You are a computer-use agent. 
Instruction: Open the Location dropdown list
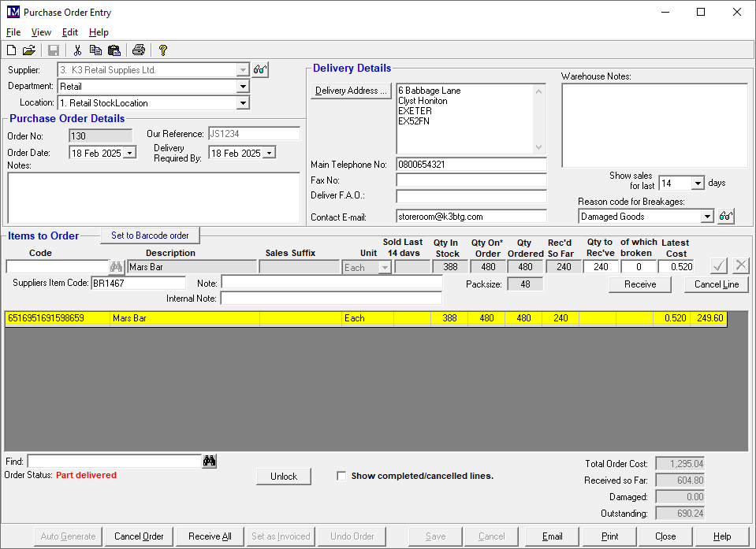(x=243, y=103)
